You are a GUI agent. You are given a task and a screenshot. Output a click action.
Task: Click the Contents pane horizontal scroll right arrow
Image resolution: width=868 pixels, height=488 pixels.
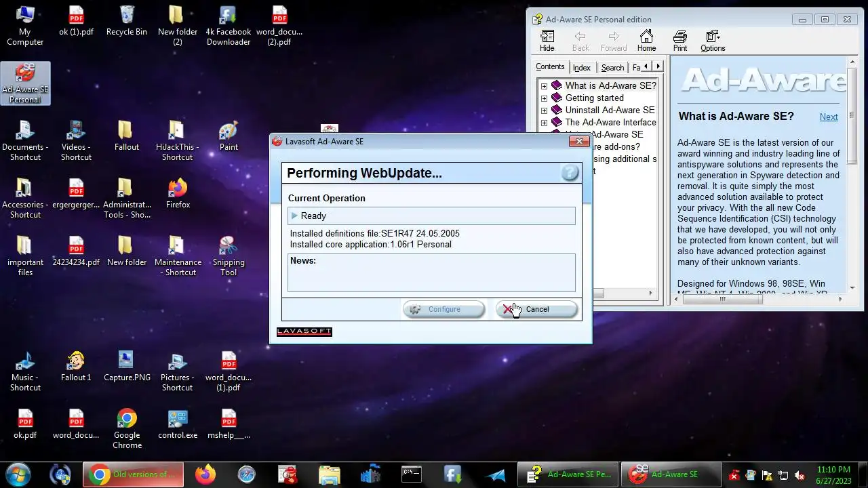650,293
